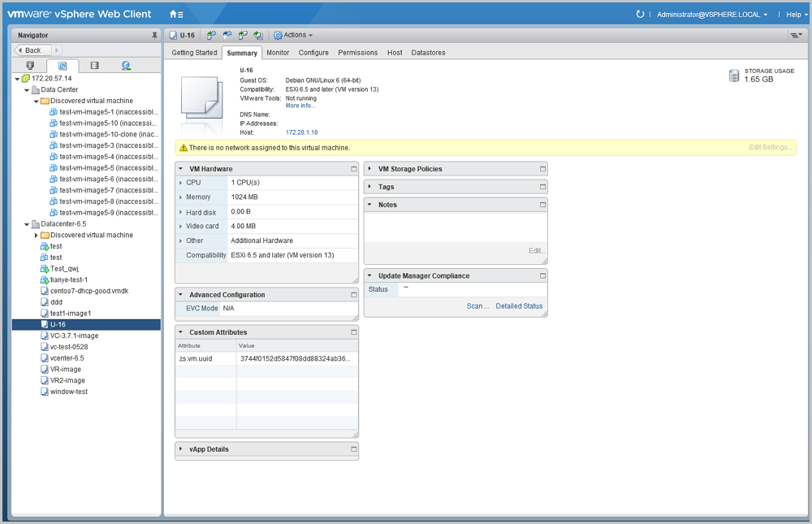Screen dimensions: 812x524
Task: Click the refresh icon in top bar
Action: pyautogui.click(x=640, y=14)
